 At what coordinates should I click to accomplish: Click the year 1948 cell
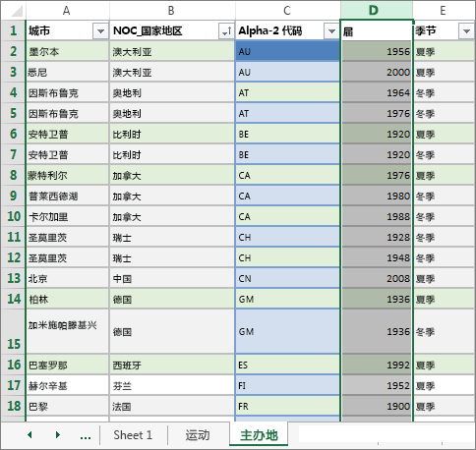(x=377, y=257)
